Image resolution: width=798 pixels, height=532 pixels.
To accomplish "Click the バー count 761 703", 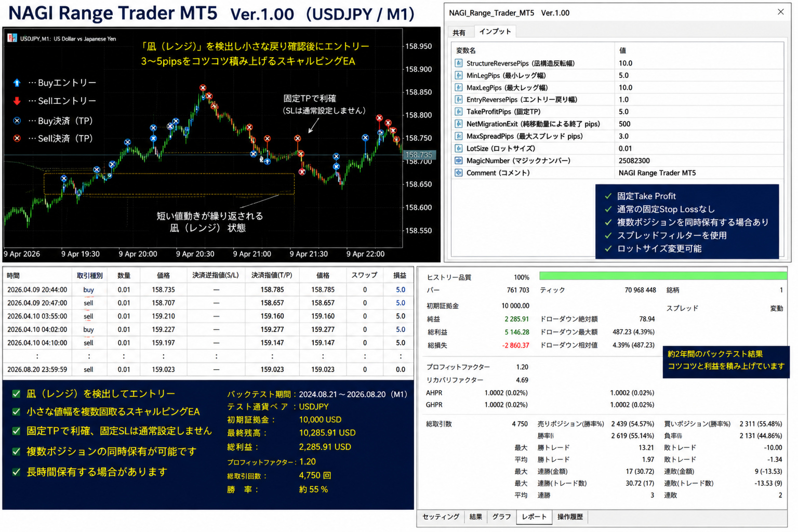I will click(518, 290).
